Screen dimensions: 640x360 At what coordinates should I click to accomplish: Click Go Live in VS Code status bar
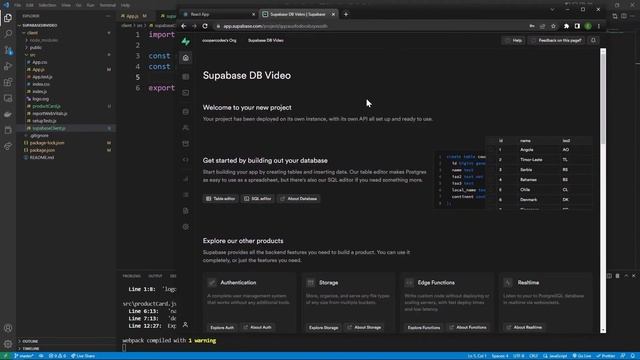point(582,356)
